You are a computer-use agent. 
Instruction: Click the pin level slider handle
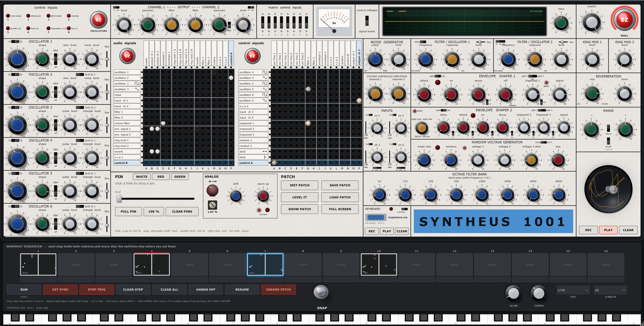(119, 199)
